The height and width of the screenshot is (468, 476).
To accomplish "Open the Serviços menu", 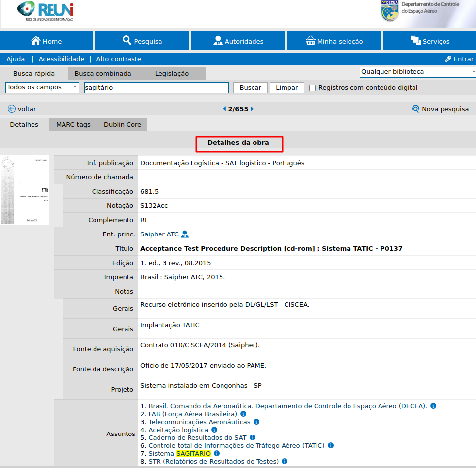I will pos(430,40).
